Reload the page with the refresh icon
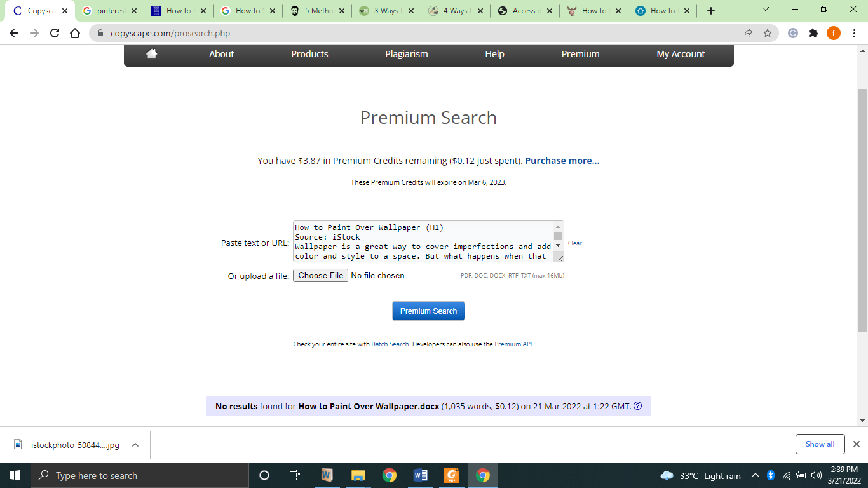Screen dimensions: 868x488 click(x=55, y=33)
